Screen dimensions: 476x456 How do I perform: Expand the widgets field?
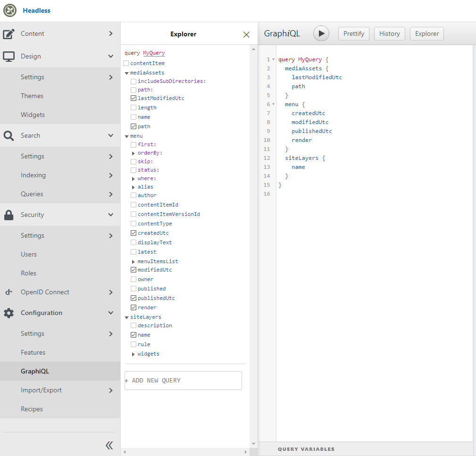pyautogui.click(x=133, y=354)
